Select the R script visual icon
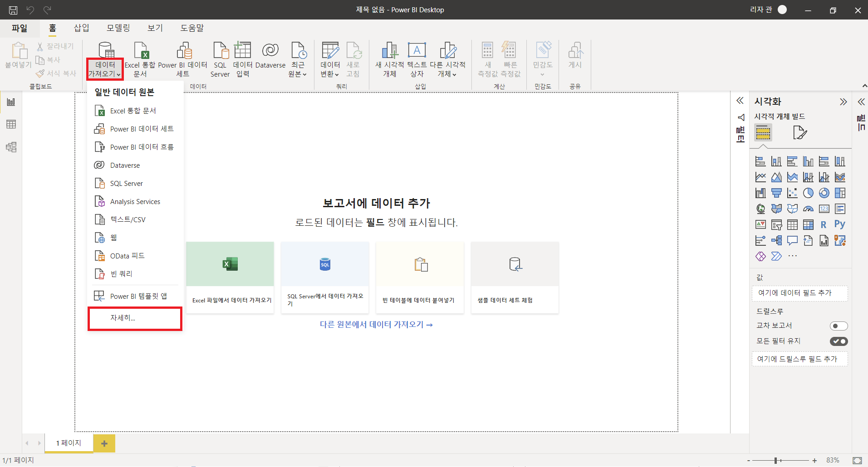The width and height of the screenshot is (868, 467). coord(824,224)
